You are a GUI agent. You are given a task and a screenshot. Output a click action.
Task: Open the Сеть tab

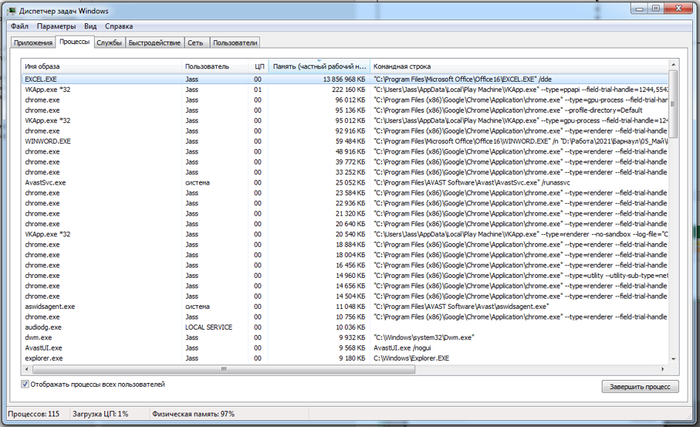coord(196,43)
